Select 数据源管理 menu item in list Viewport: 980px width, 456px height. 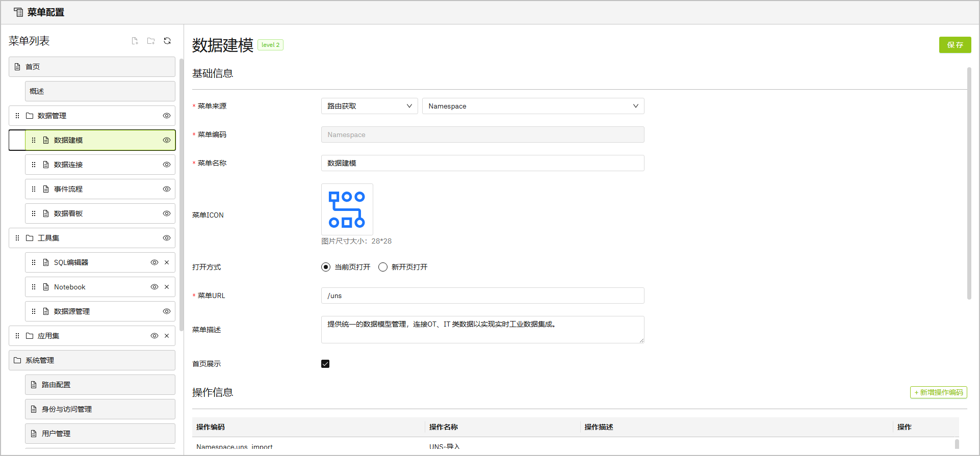(x=72, y=311)
